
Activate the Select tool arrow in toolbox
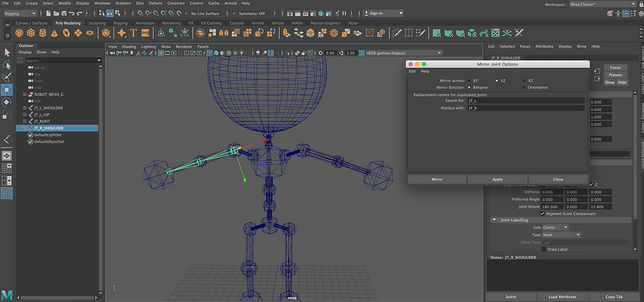point(7,52)
